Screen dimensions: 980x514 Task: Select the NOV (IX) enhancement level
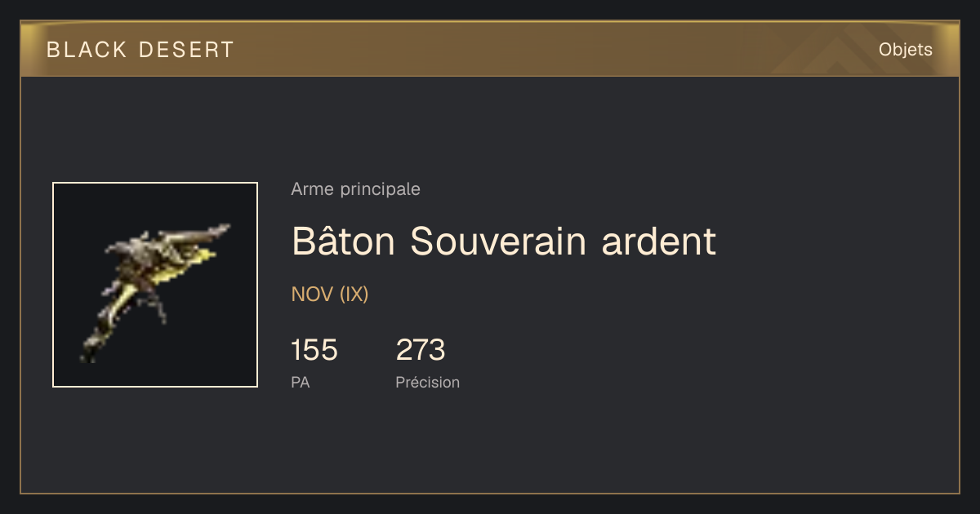click(330, 295)
